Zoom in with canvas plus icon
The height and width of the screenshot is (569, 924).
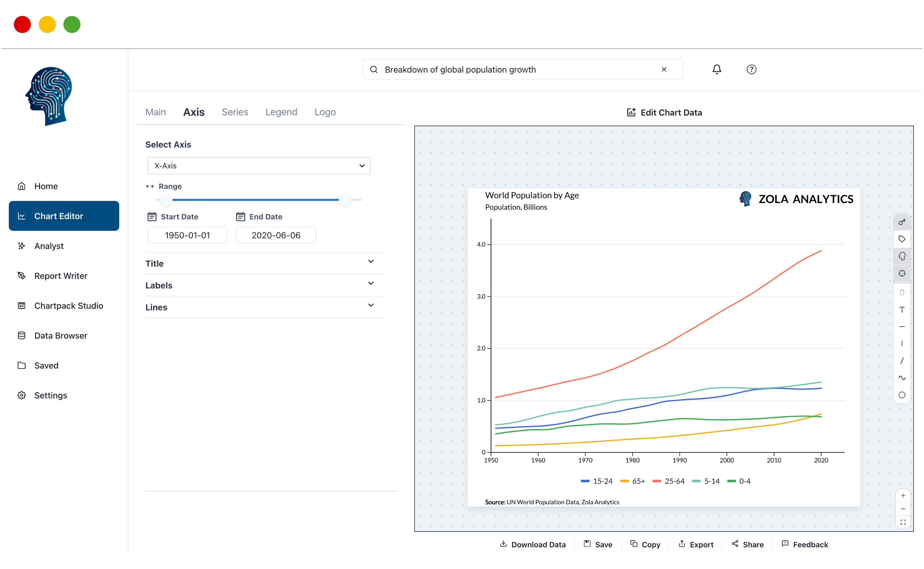point(903,496)
